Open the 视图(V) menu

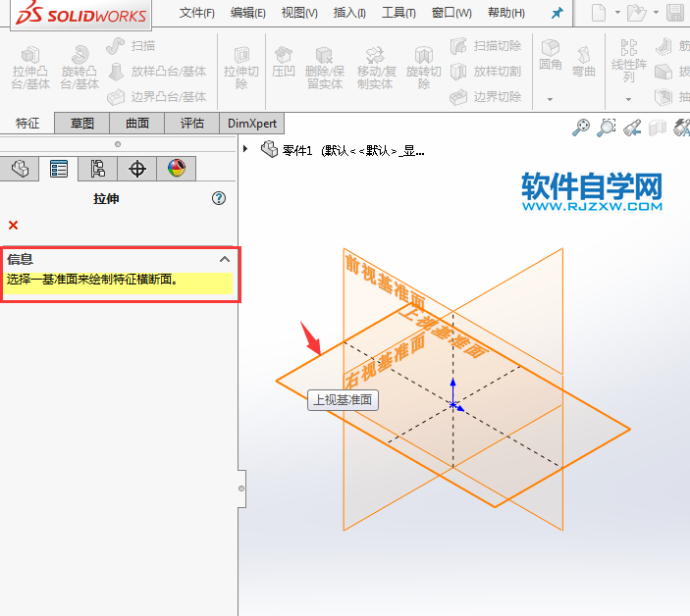click(x=299, y=13)
